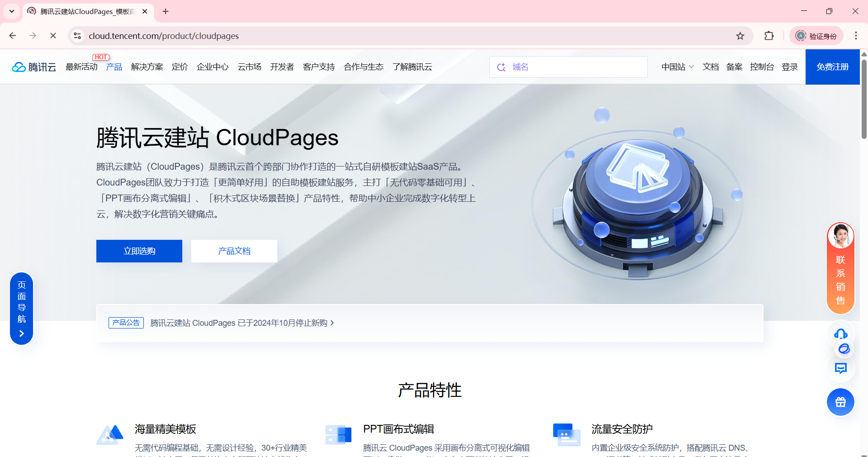868x457 pixels.
Task: Click the address bar URL
Action: click(164, 36)
